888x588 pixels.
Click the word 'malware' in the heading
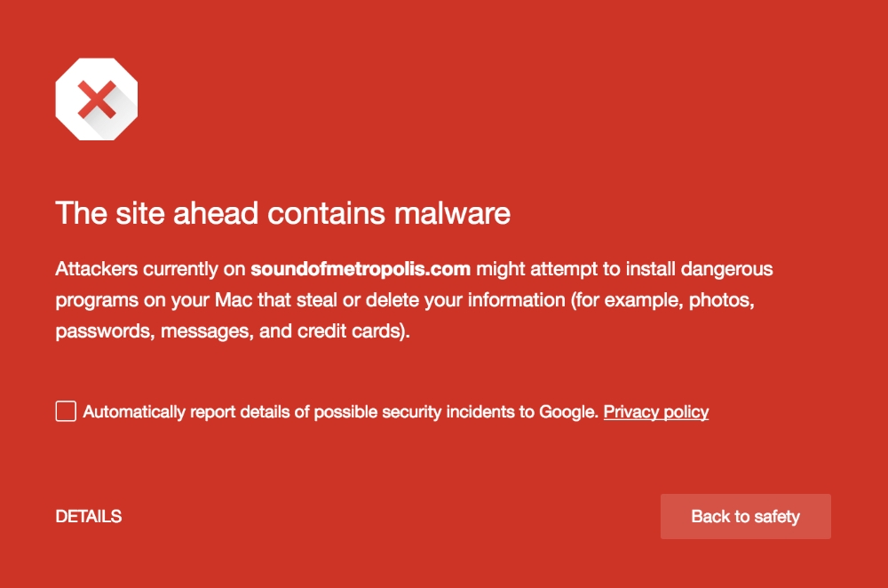coord(453,213)
